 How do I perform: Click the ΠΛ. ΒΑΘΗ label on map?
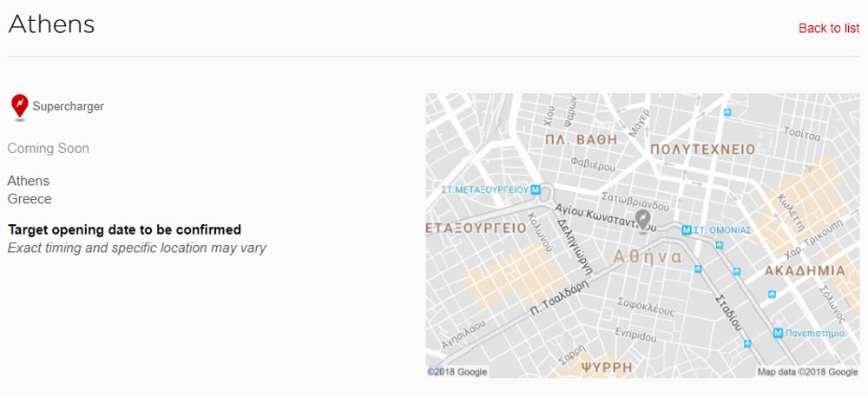tap(581, 139)
